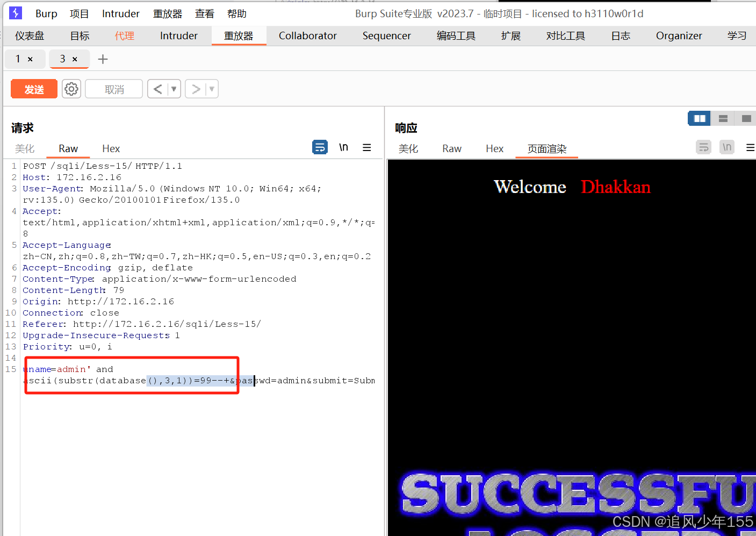Image resolution: width=756 pixels, height=536 pixels.
Task: Switch to the 目标 tab
Action: click(80, 35)
